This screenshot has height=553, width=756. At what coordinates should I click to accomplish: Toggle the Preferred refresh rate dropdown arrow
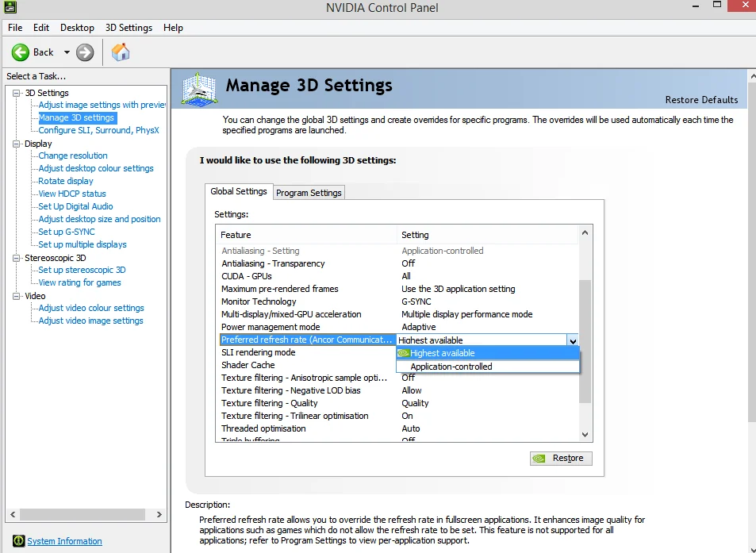[573, 340]
